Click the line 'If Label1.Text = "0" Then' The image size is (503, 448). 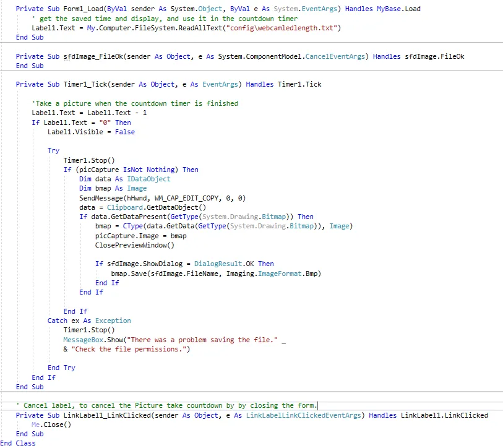click(81, 123)
